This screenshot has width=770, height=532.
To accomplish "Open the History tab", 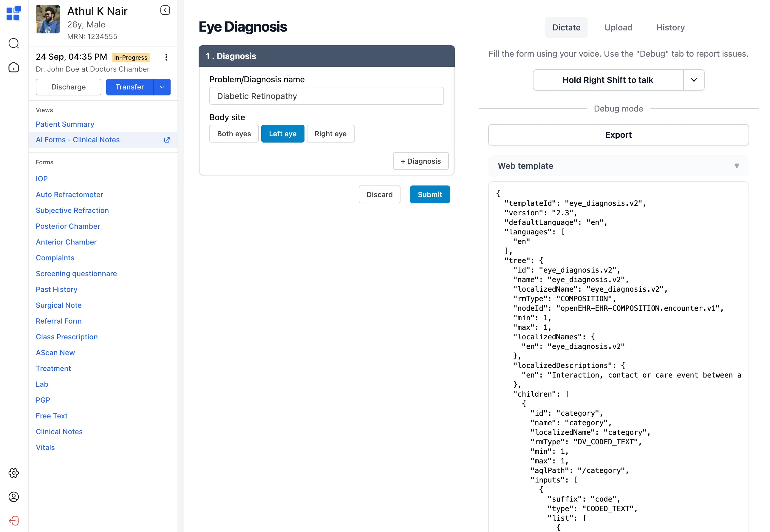I will (670, 27).
